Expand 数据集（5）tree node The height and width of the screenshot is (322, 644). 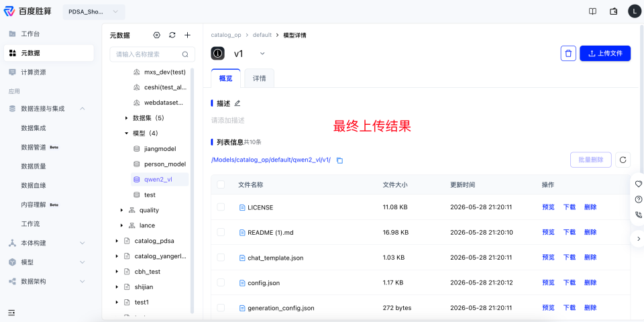tap(127, 118)
